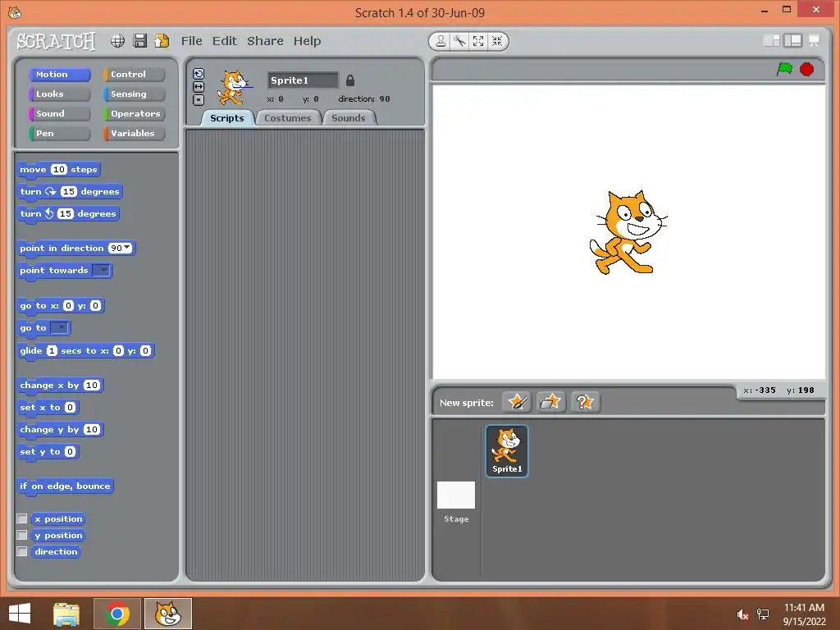840x630 pixels.
Task: Click the steps value in move block
Action: tap(59, 170)
